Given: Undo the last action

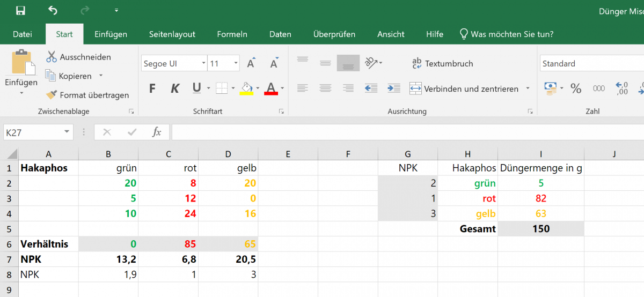Looking at the screenshot, I should (53, 10).
